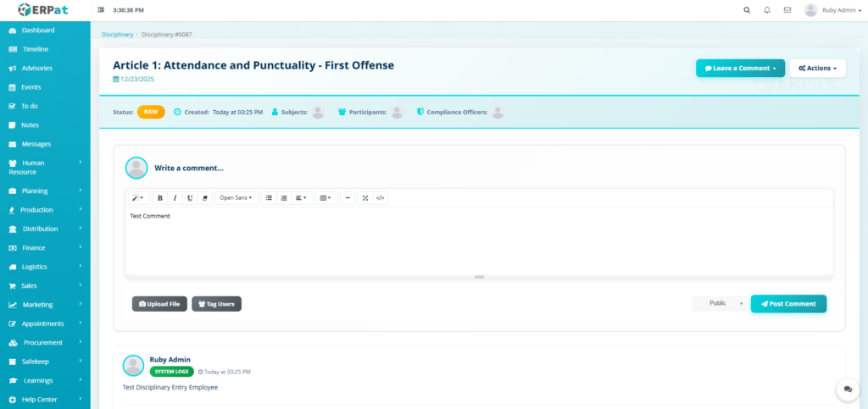The height and width of the screenshot is (409, 868).
Task: Open Ruby Admin user menu
Action: pos(832,10)
